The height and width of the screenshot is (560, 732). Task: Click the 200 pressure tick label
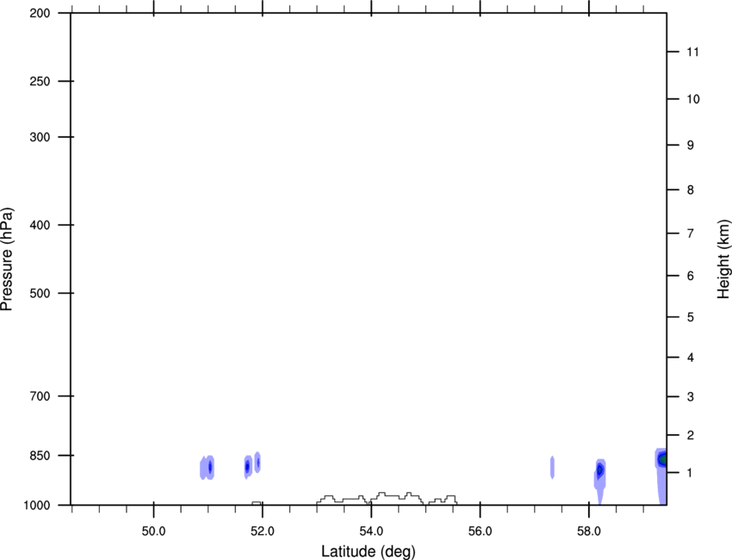pos(40,13)
